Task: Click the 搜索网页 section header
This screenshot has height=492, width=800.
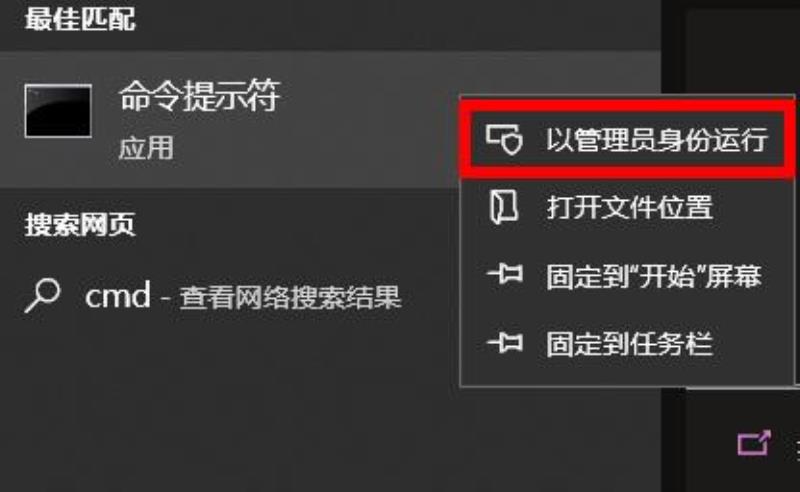Action: [x=80, y=225]
